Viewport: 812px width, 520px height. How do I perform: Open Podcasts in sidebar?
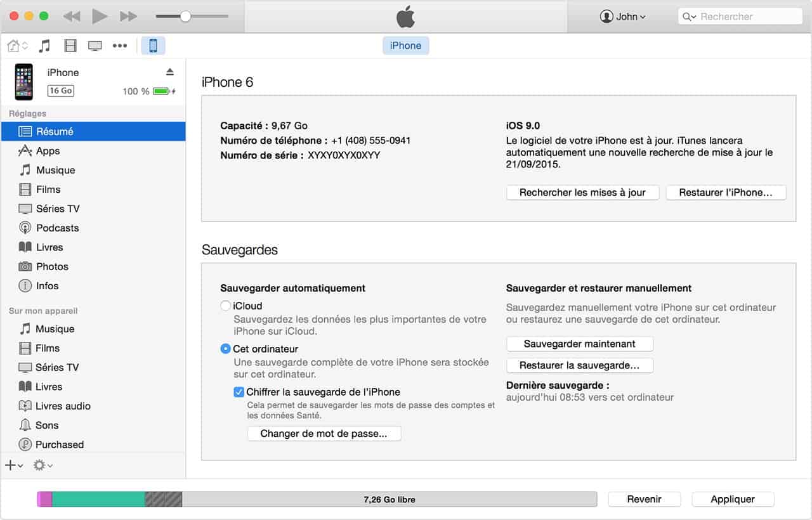coord(93,228)
